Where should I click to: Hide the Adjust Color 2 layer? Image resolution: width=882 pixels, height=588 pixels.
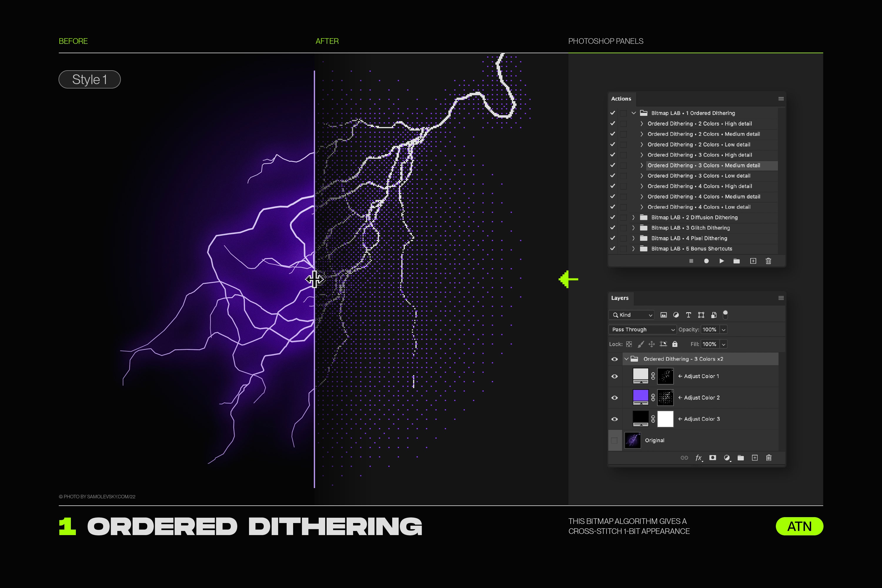(614, 397)
